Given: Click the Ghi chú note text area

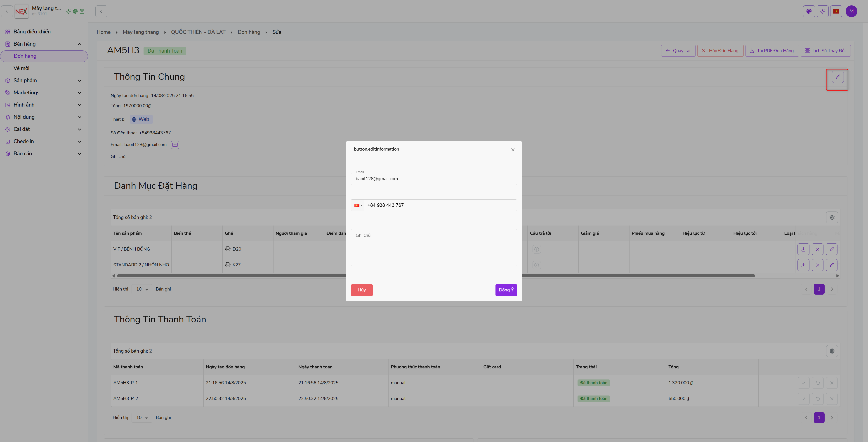Looking at the screenshot, I should coord(434,247).
